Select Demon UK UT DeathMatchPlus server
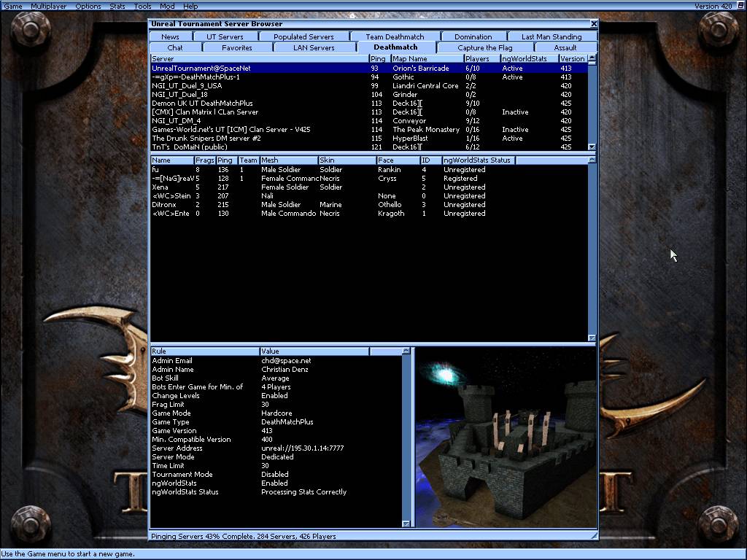 tap(369, 104)
